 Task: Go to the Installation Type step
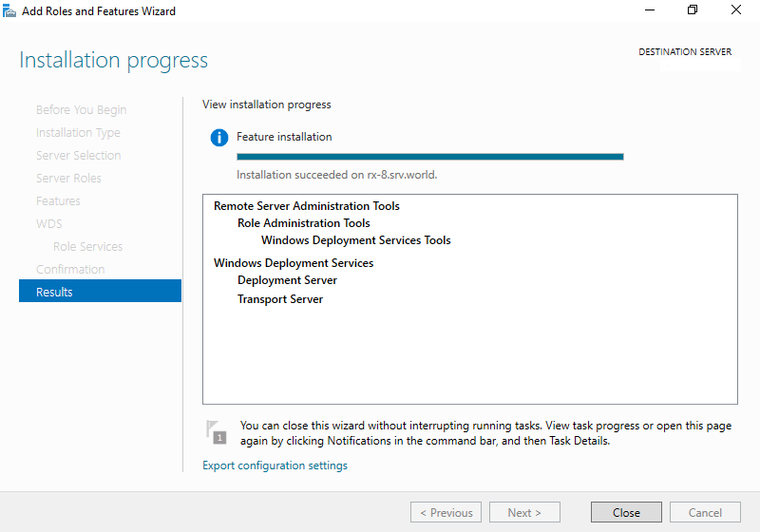click(78, 133)
